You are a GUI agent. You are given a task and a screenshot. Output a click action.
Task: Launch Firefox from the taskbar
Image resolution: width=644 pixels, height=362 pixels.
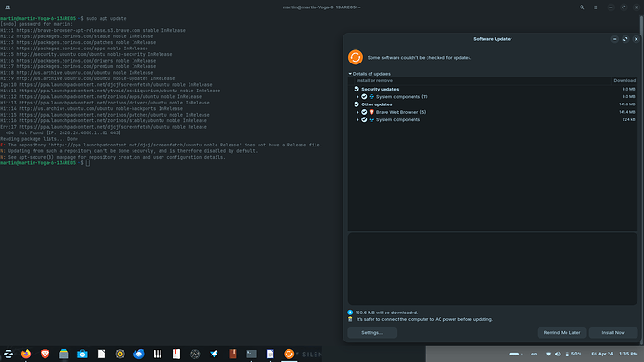pyautogui.click(x=26, y=354)
